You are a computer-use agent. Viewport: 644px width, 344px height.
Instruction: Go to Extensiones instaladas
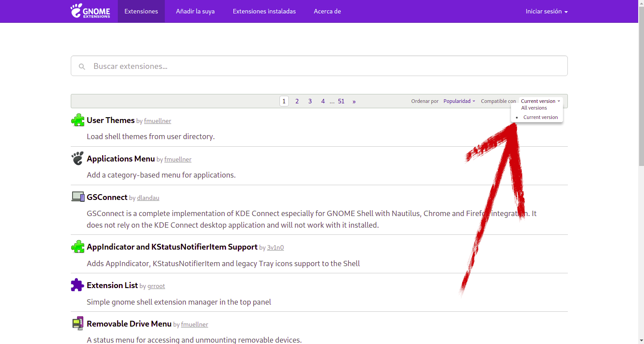pyautogui.click(x=264, y=11)
